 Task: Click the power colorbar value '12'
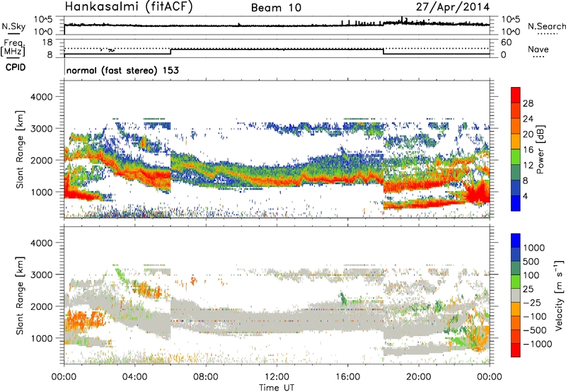[528, 166]
